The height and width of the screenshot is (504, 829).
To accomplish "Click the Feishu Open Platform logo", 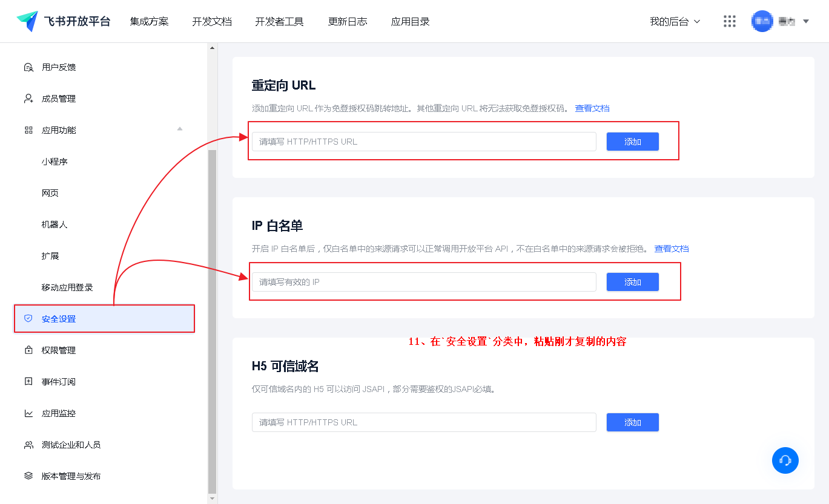I will 64,21.
